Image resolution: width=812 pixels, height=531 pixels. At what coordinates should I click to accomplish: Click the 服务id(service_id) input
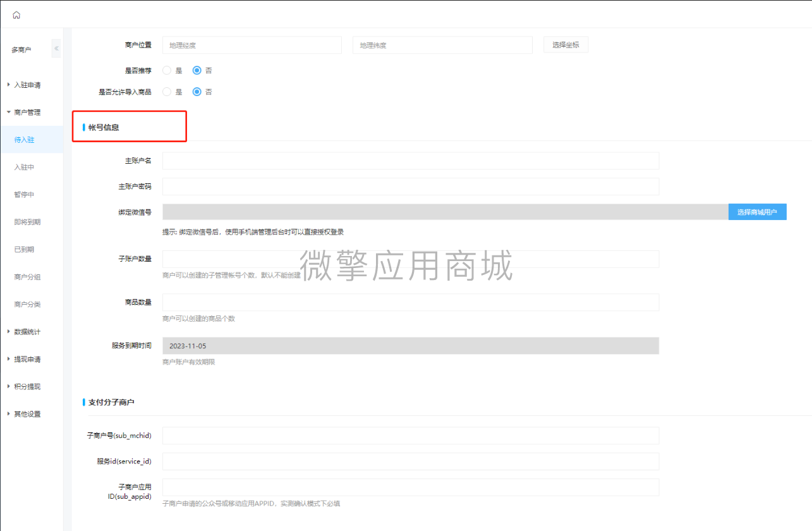(x=411, y=461)
